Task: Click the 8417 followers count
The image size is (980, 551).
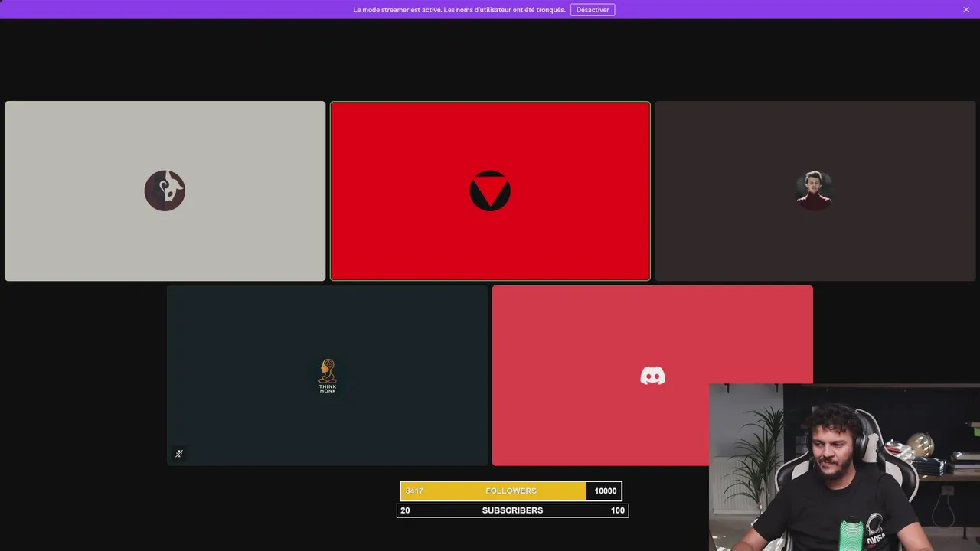Action: [414, 491]
